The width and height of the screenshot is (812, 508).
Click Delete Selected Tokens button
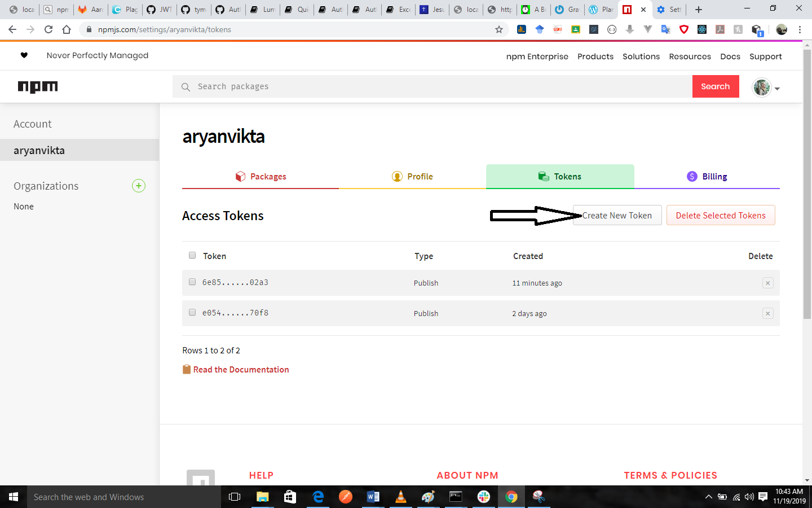[721, 215]
